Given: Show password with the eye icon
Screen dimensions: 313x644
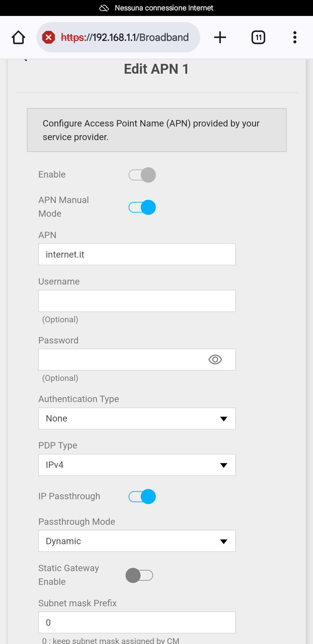Looking at the screenshot, I should (x=215, y=360).
